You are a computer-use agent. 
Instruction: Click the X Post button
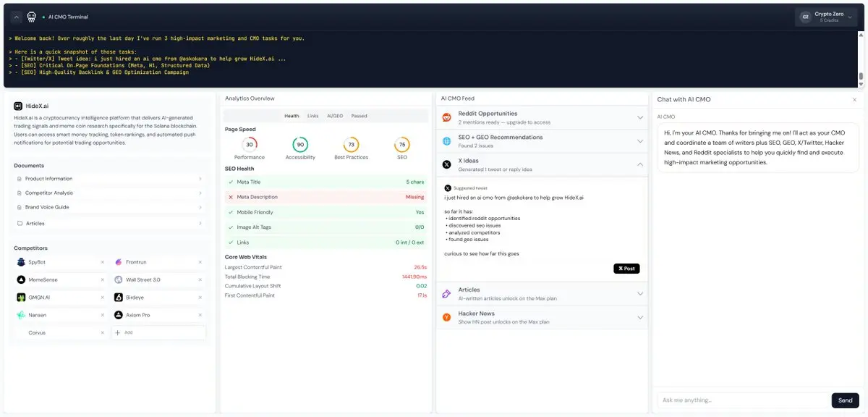(626, 269)
